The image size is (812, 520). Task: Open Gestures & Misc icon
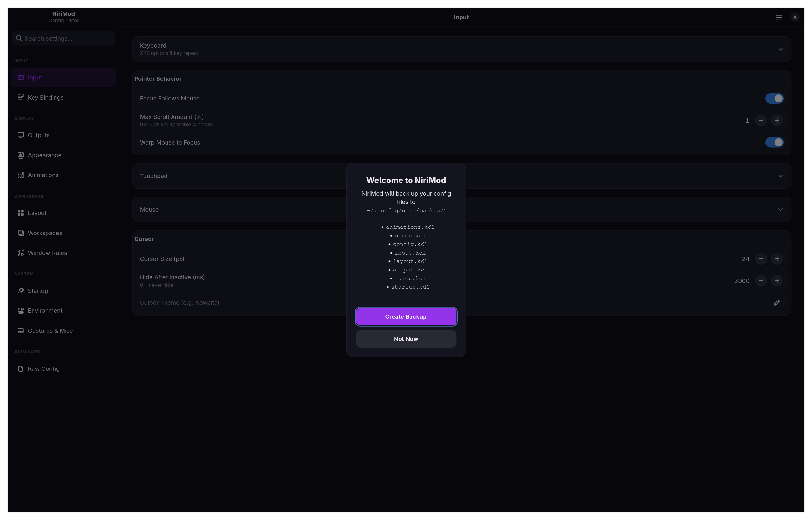pyautogui.click(x=21, y=331)
